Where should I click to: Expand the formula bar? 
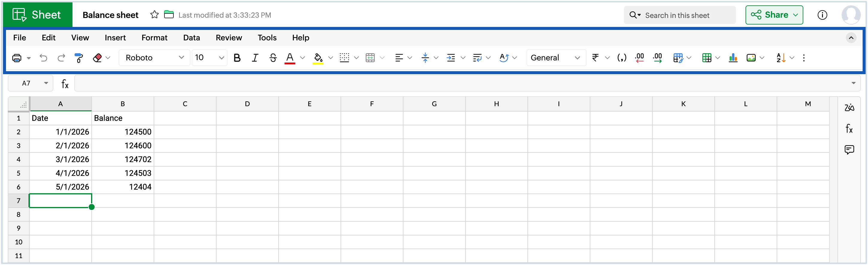854,83
